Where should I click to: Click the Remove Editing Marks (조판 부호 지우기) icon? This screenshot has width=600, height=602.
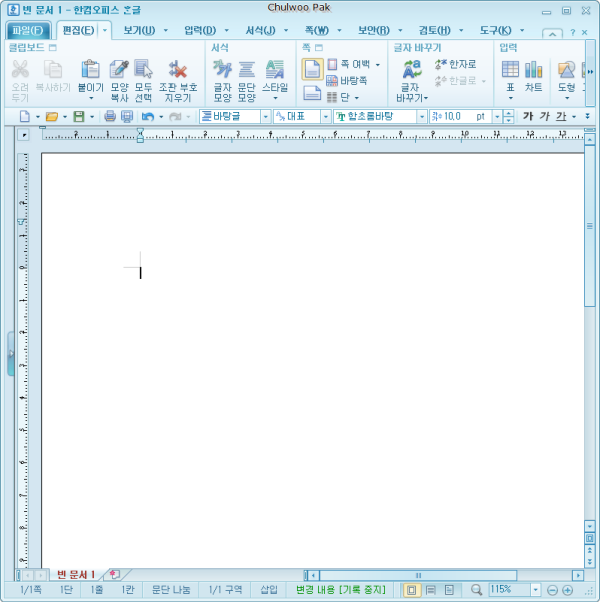[178, 70]
